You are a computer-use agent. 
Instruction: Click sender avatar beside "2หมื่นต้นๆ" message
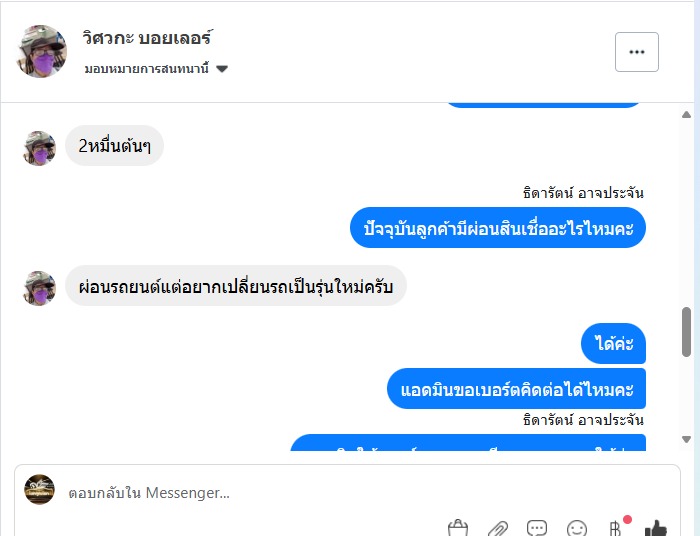tap(39, 148)
